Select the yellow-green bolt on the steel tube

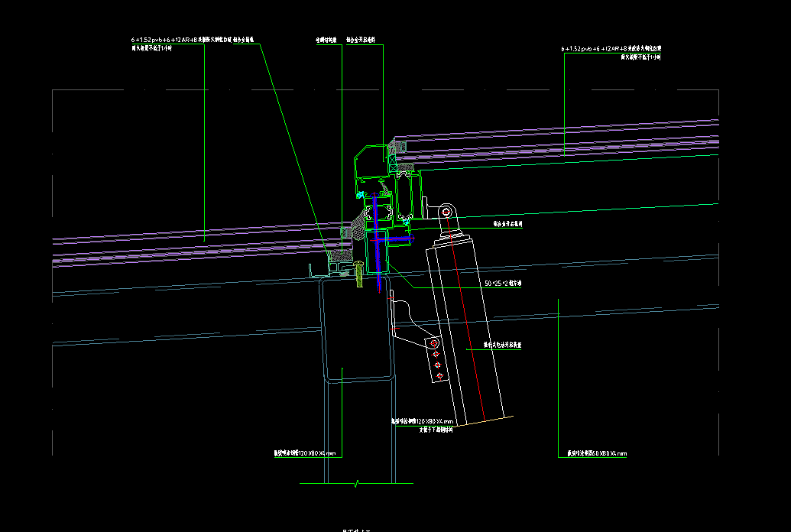[358, 274]
